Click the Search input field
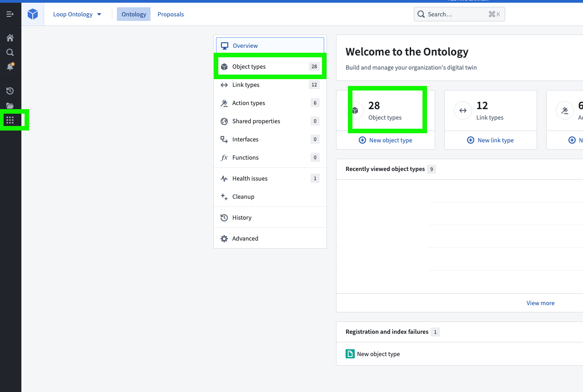Image resolution: width=583 pixels, height=392 pixels. 459,14
